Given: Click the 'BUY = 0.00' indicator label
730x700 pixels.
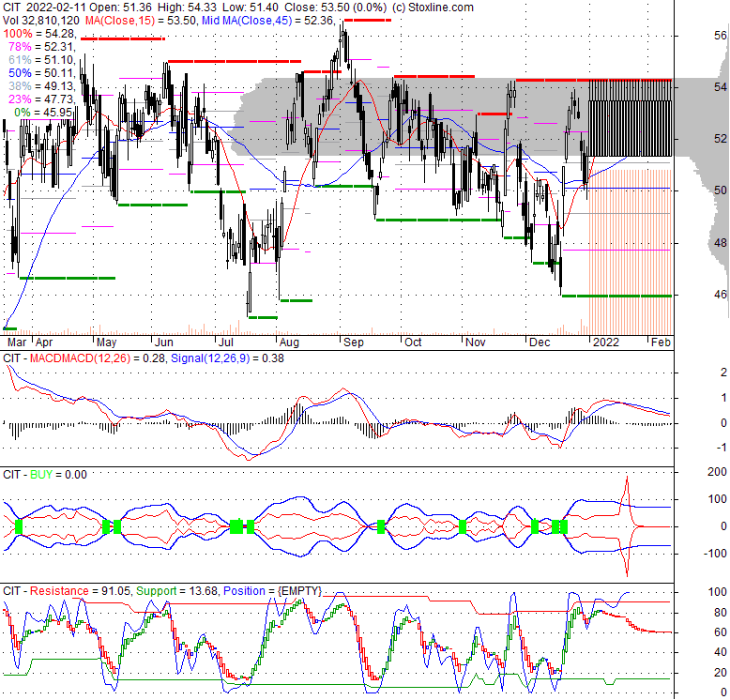Looking at the screenshot, I should pos(58,475).
